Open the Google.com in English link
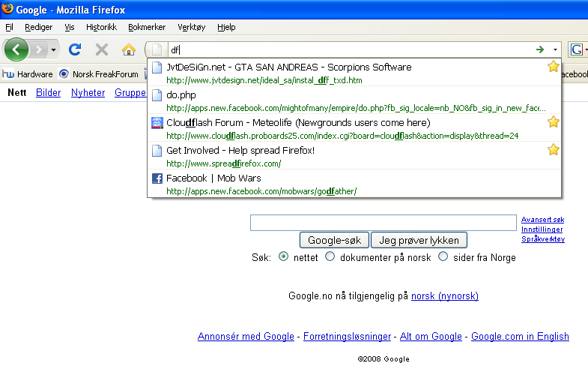Image resolution: width=588 pixels, height=384 pixels. (x=520, y=336)
